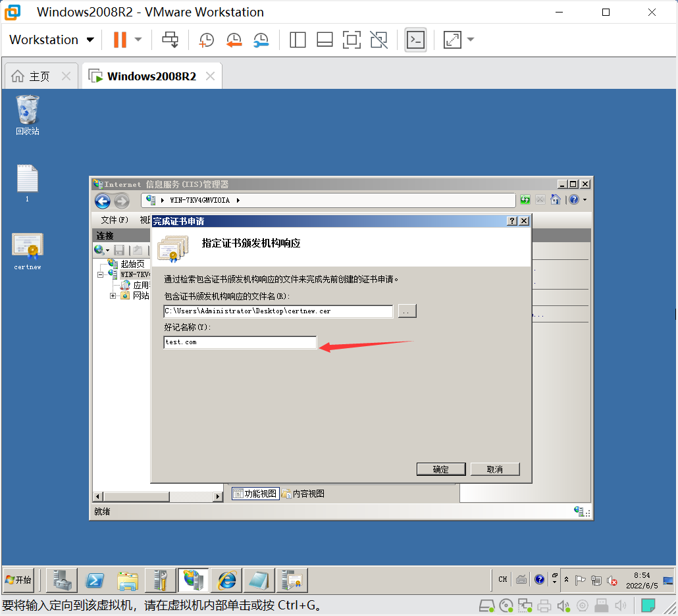Collapse the WIN-7KV server tree node
The width and height of the screenshot is (678, 616).
(100, 274)
